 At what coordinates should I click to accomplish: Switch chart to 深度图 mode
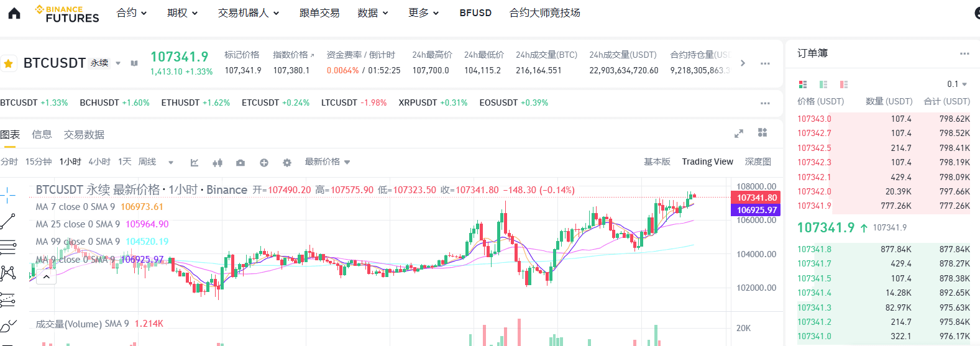point(758,162)
